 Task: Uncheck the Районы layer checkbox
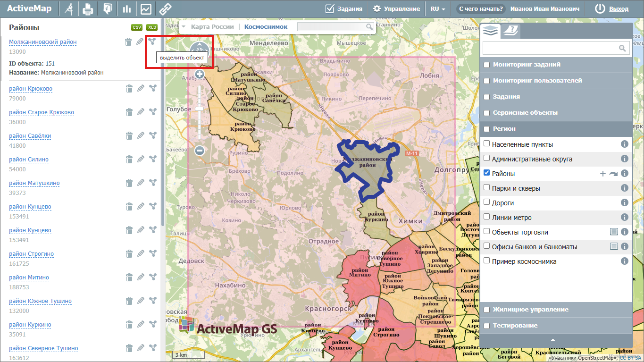coord(486,173)
